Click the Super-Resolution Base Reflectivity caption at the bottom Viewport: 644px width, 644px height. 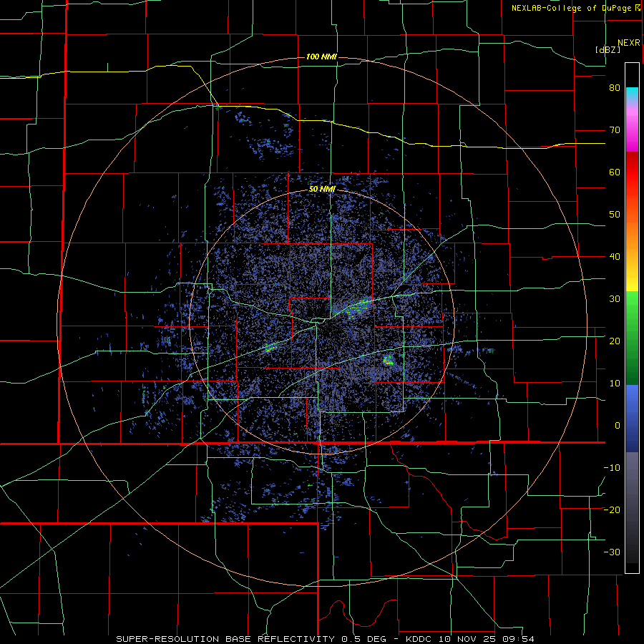(x=326, y=639)
